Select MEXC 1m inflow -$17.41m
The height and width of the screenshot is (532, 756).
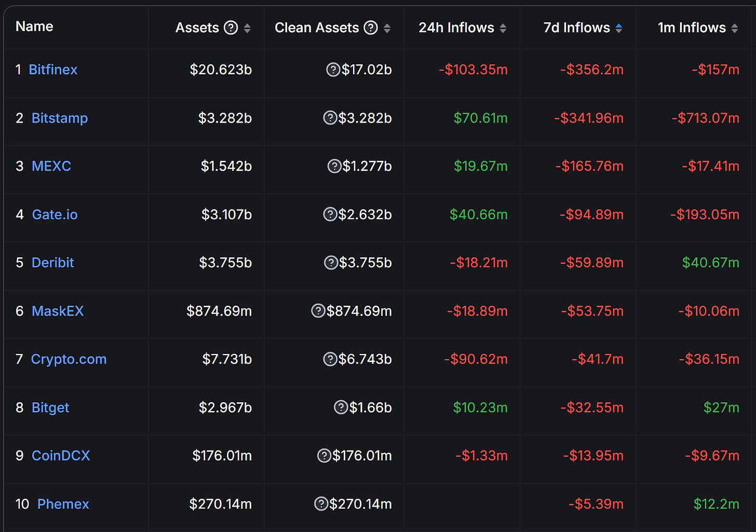click(711, 166)
